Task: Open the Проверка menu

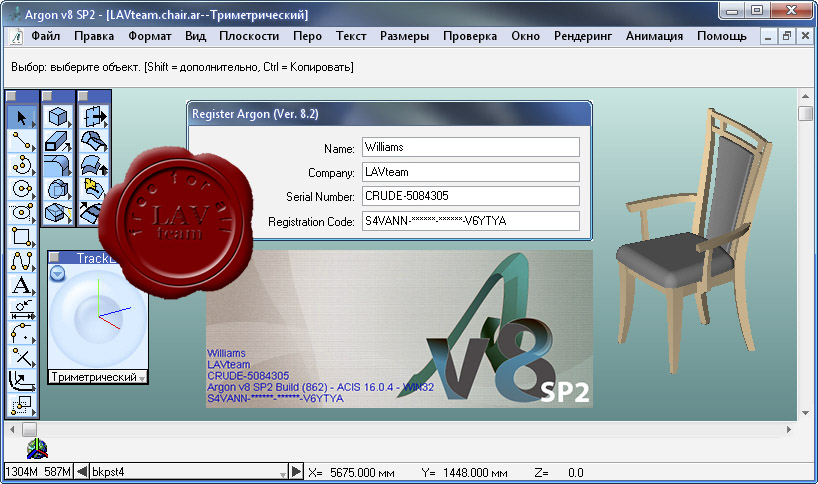Action: click(x=470, y=36)
